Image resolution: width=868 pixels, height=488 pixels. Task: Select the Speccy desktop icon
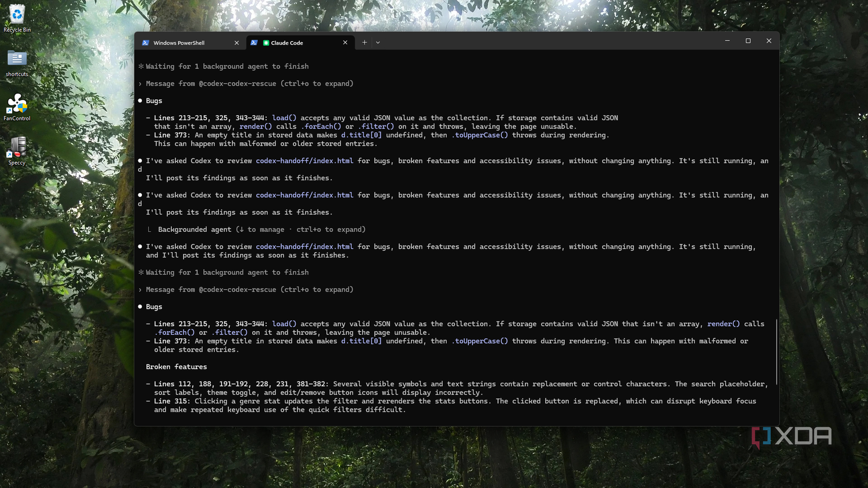pos(17,151)
